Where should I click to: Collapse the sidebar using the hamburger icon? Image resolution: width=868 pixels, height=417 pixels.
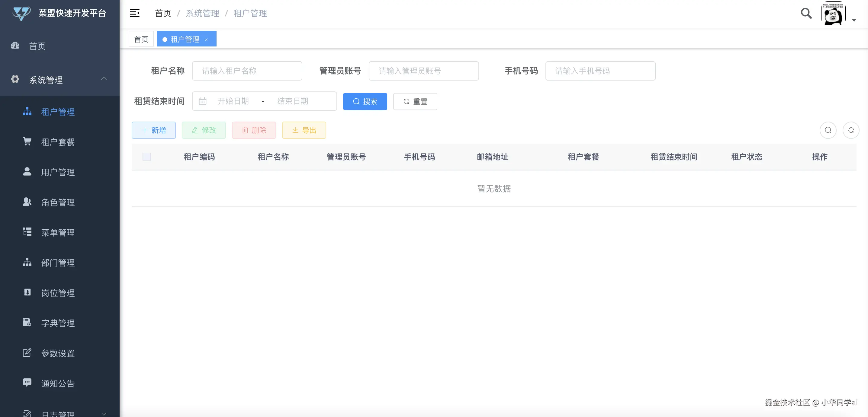coord(134,13)
